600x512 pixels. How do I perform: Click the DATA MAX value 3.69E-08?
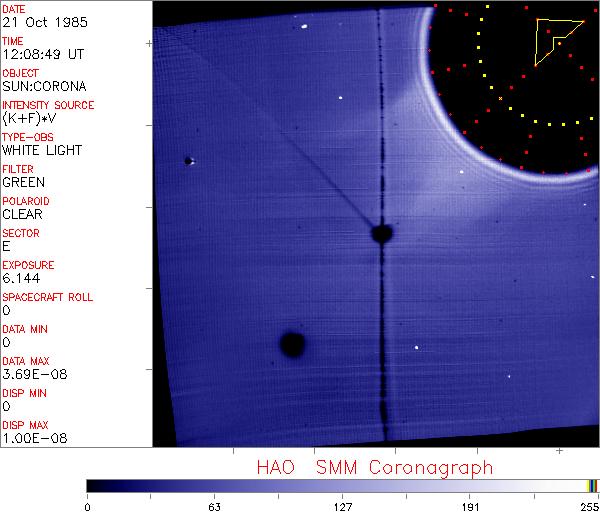click(31, 374)
